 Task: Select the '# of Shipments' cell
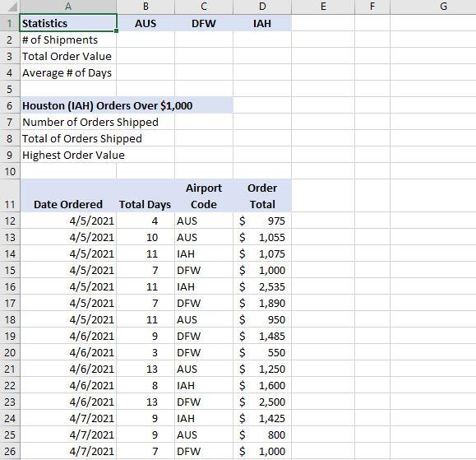68,39
